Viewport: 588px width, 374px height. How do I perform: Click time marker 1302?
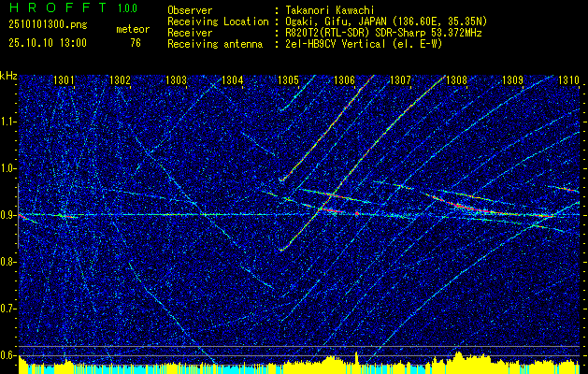point(120,79)
